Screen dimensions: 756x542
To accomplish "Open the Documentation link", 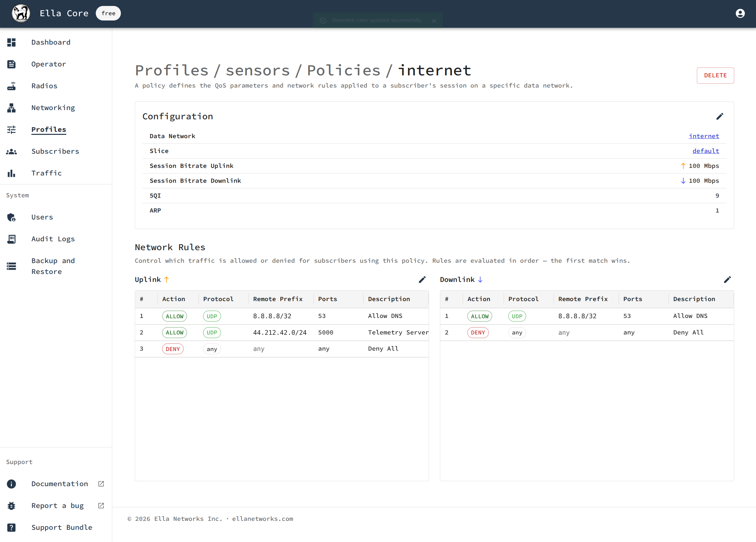I will [x=60, y=484].
